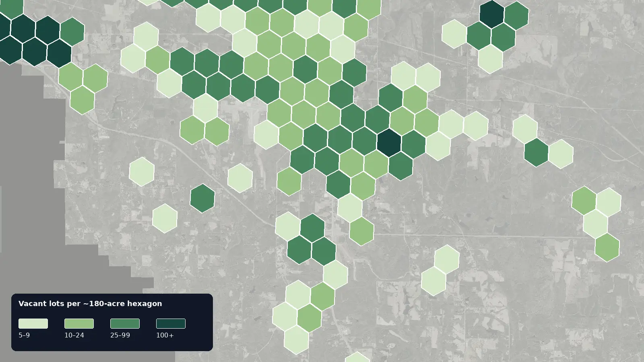The width and height of the screenshot is (644, 362).
Task: Click the '10–24' legend label
Action: coord(74,335)
